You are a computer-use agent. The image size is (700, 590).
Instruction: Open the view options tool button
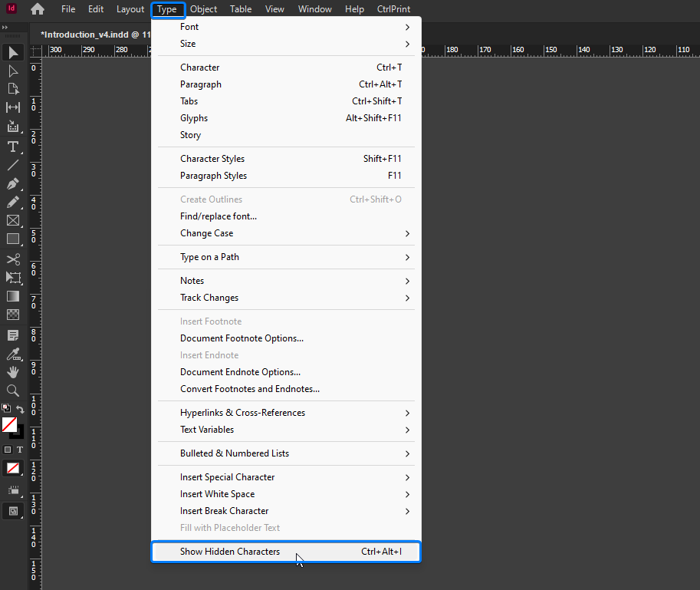point(13,490)
